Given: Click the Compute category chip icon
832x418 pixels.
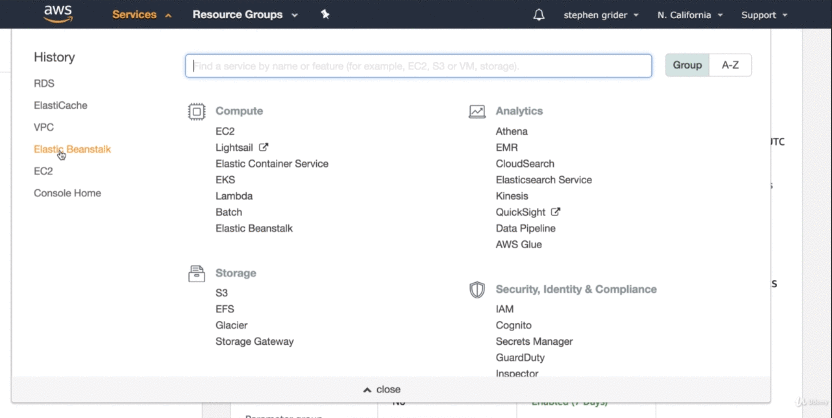Looking at the screenshot, I should click(197, 111).
